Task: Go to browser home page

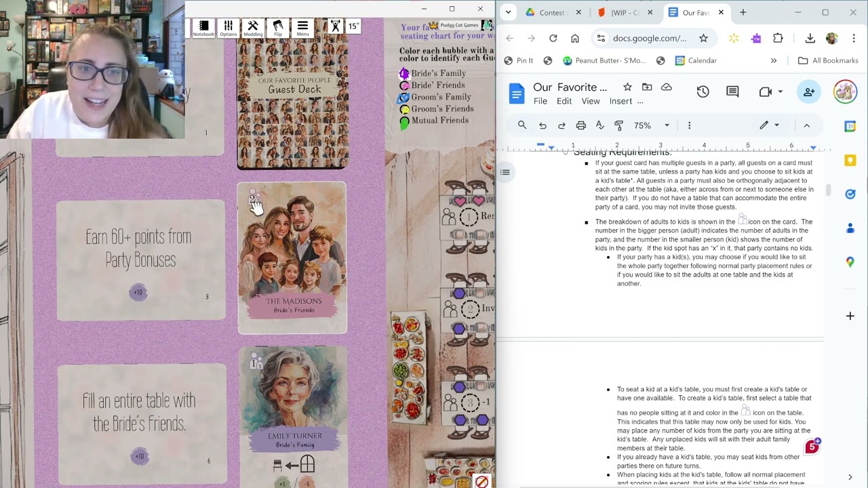Action: (575, 38)
